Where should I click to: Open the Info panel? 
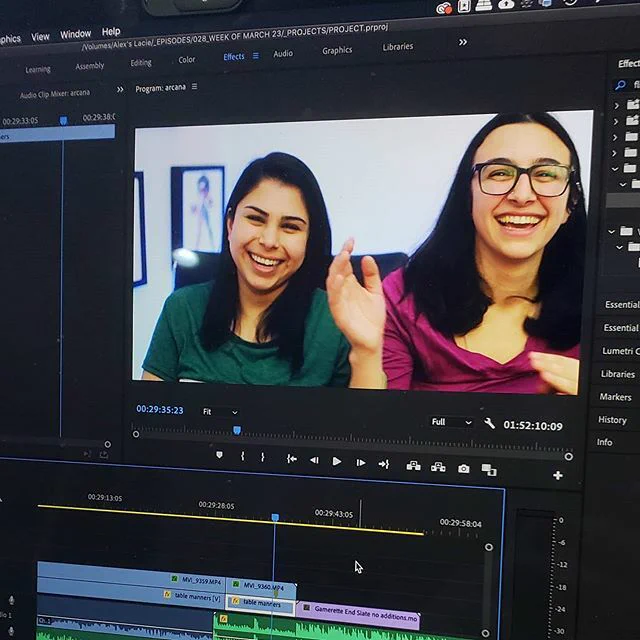[x=604, y=442]
